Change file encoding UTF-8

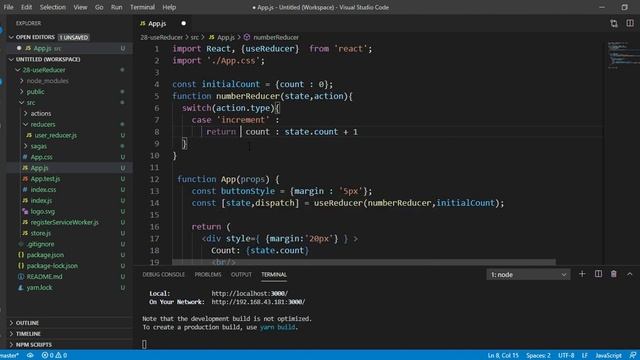pos(566,356)
